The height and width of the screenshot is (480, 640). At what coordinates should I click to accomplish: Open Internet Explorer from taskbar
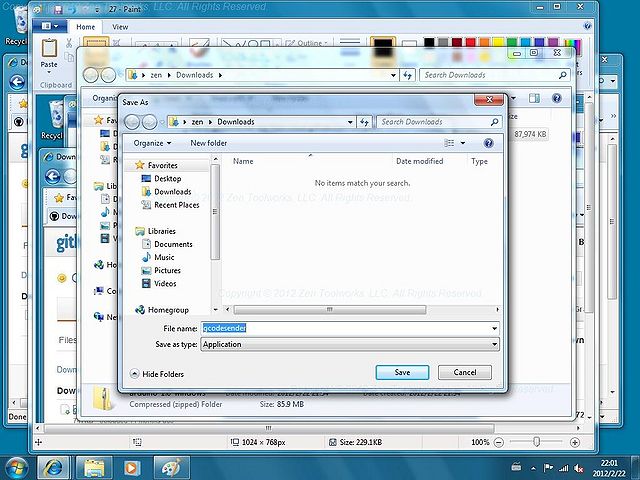coord(53,468)
